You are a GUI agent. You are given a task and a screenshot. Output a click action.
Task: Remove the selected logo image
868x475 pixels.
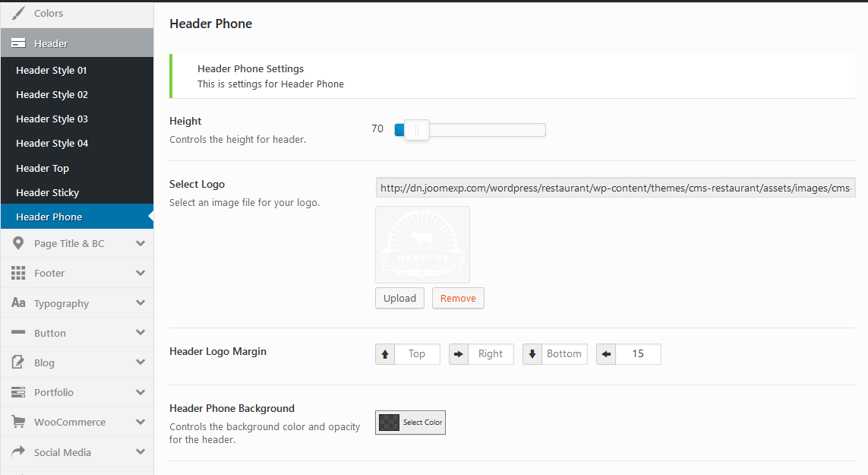tap(458, 298)
